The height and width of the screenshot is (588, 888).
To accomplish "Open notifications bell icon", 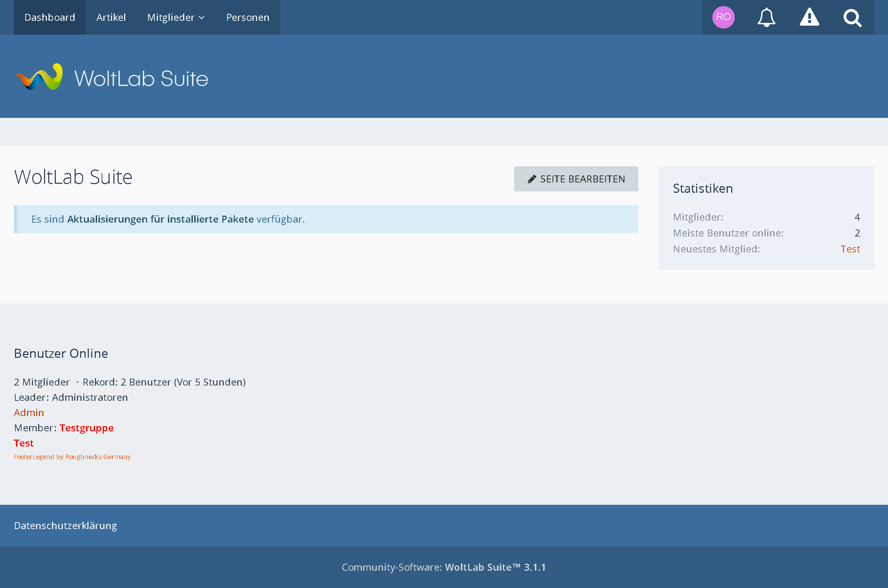I will pyautogui.click(x=766, y=17).
